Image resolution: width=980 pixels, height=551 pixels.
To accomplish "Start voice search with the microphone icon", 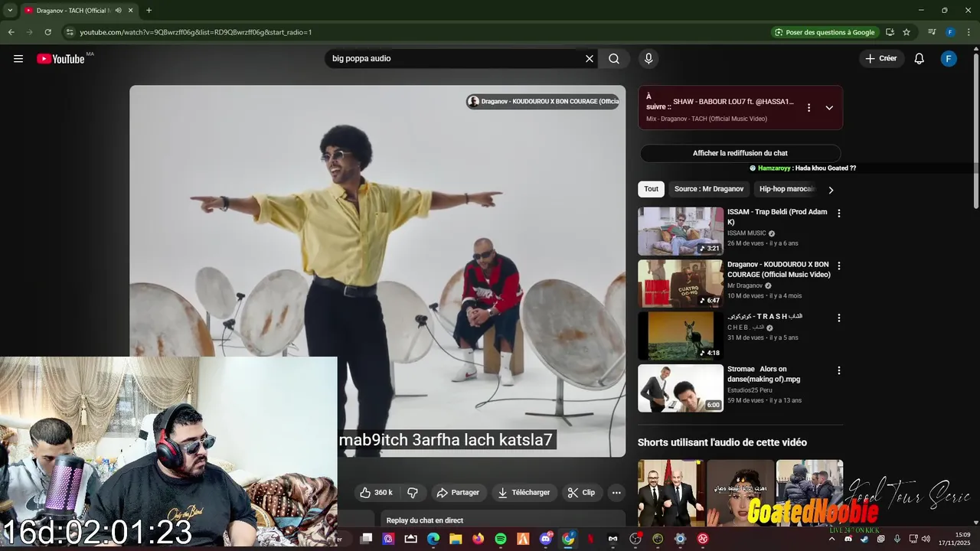I will [648, 59].
